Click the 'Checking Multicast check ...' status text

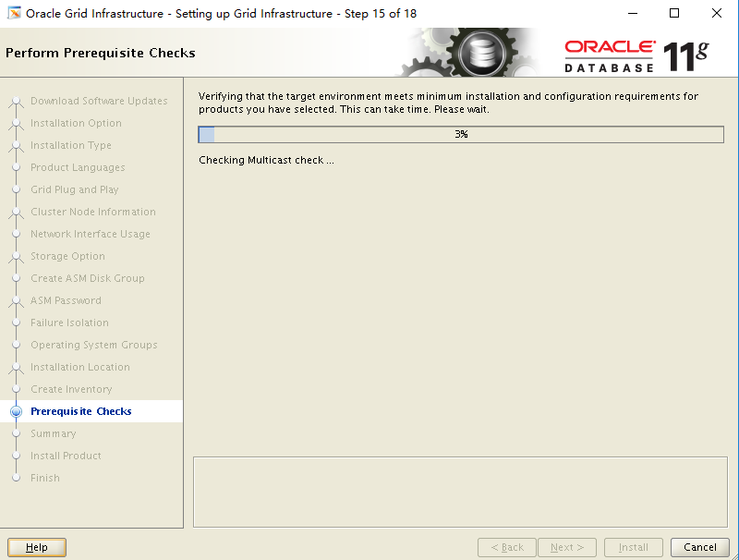click(266, 160)
